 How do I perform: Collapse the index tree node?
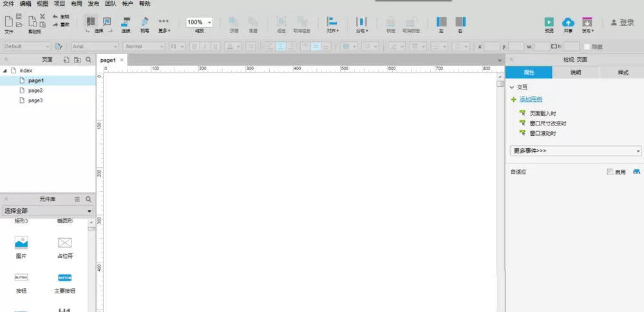5,71
